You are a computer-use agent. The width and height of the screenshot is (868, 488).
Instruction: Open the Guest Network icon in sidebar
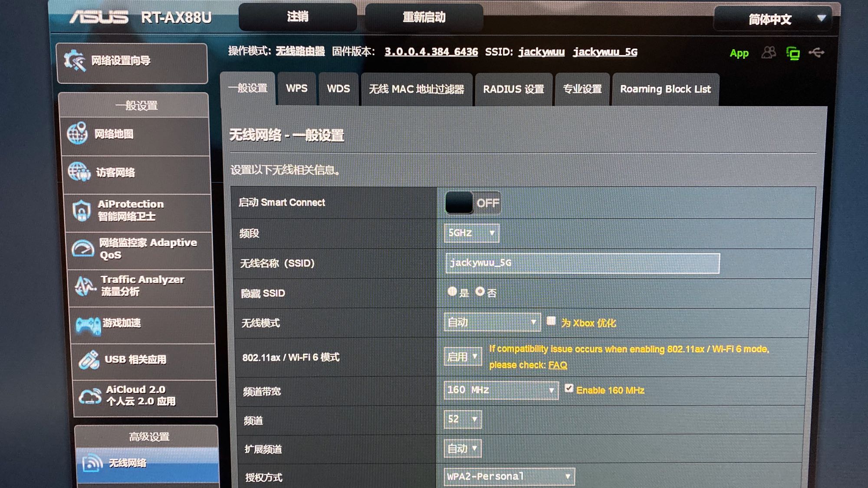[x=79, y=172]
